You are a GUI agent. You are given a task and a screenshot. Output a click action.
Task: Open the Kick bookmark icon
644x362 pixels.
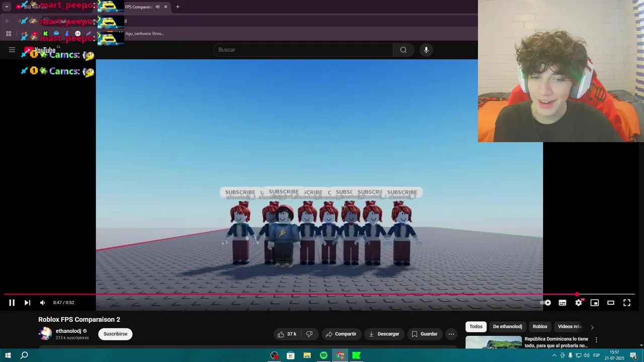point(45,34)
